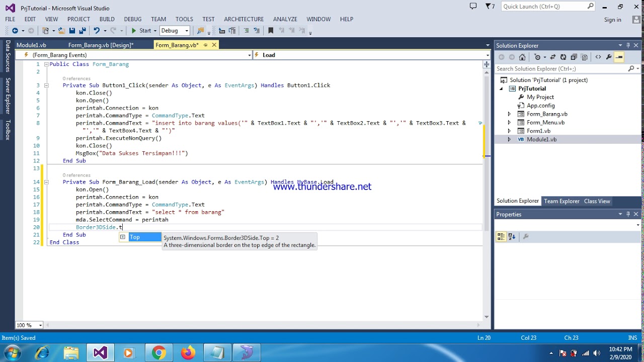Expand the Form1.vb tree node
This screenshot has height=362, width=644.
(509, 131)
